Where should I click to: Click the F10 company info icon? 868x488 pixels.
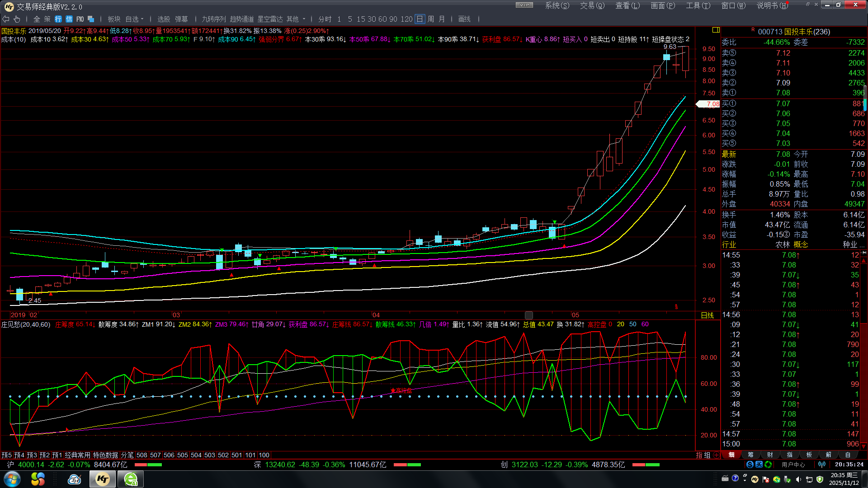pos(80,19)
